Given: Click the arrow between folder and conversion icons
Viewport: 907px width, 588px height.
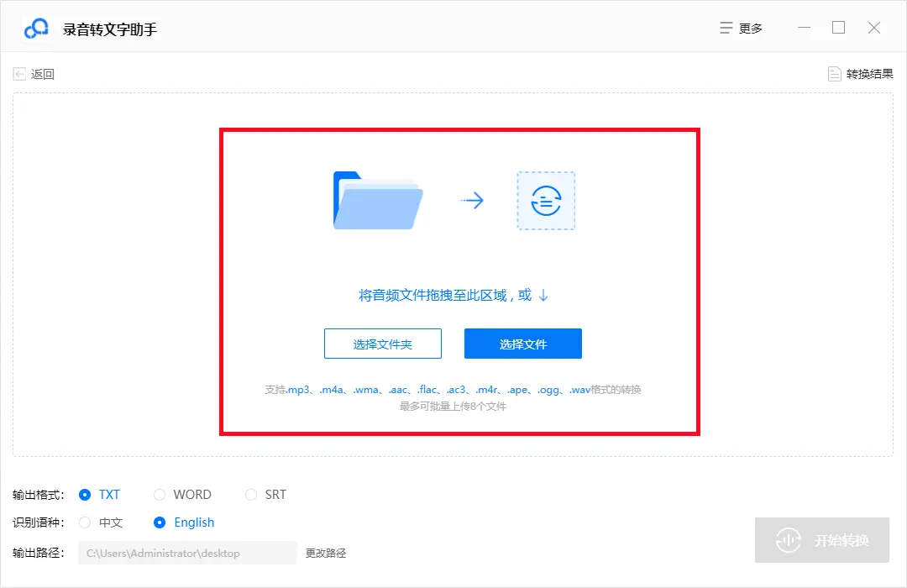Looking at the screenshot, I should tap(473, 200).
